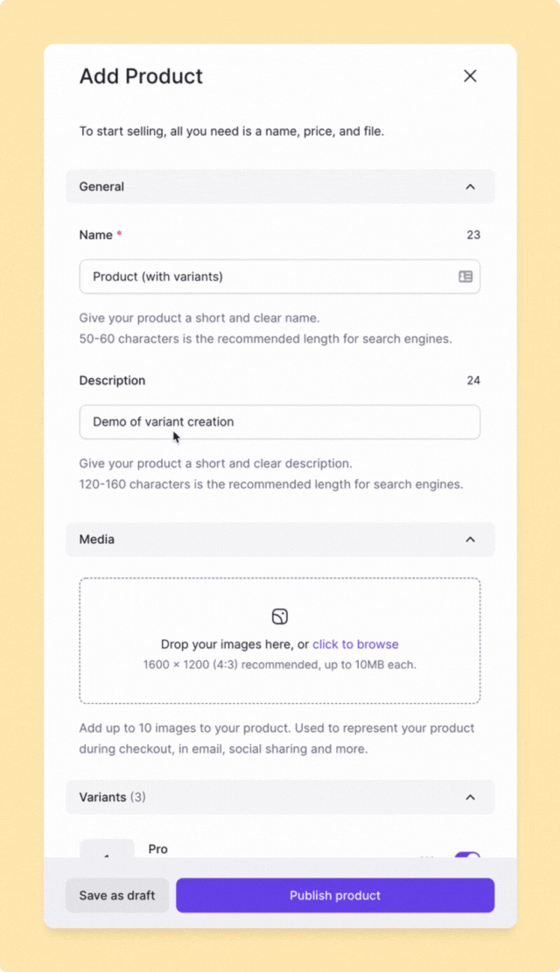Click the "Drop your images here" text
The width and height of the screenshot is (560, 972).
click(x=227, y=644)
